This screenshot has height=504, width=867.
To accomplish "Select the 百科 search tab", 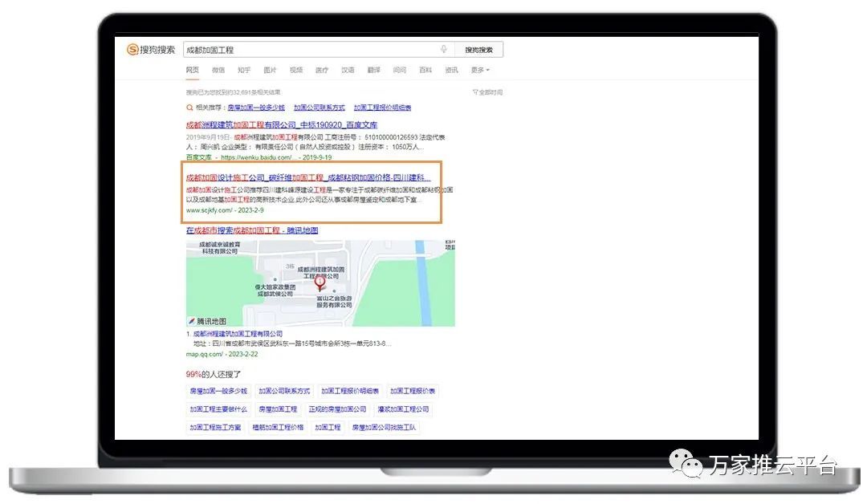I will click(x=425, y=71).
